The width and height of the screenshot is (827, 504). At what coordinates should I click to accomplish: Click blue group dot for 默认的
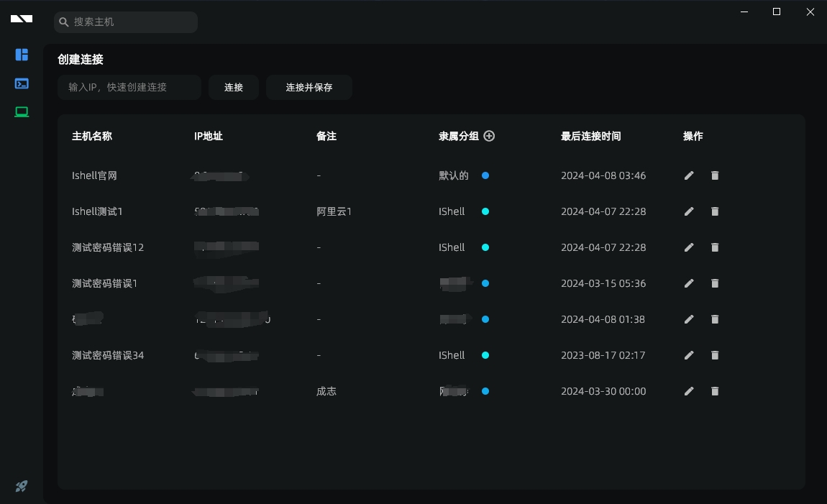pyautogui.click(x=485, y=175)
